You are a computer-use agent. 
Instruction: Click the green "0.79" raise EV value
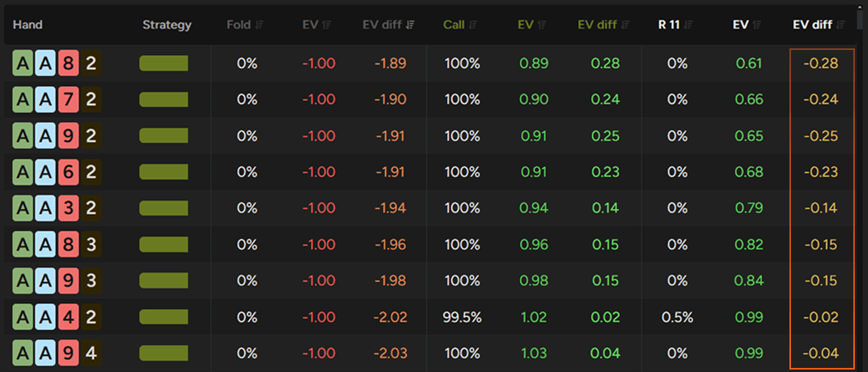coord(749,209)
